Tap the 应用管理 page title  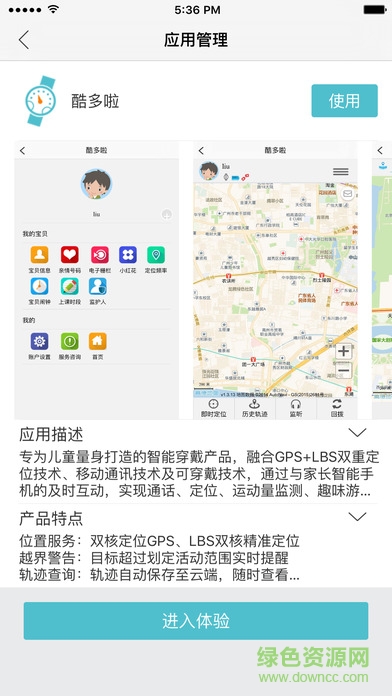tap(196, 40)
